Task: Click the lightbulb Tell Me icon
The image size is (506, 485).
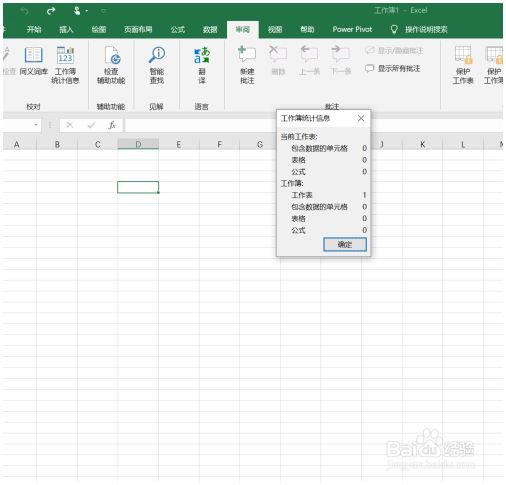Action: (x=394, y=29)
